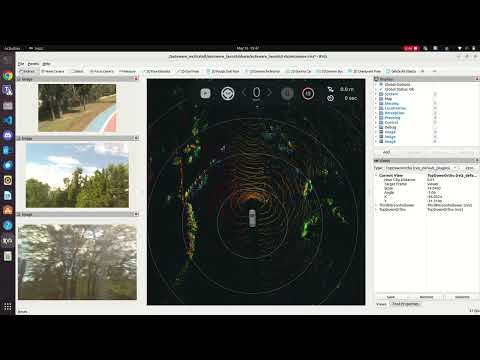Screen dimensions: 480x360
Task: Click the vehicle model in 3D view
Action: point(252,218)
